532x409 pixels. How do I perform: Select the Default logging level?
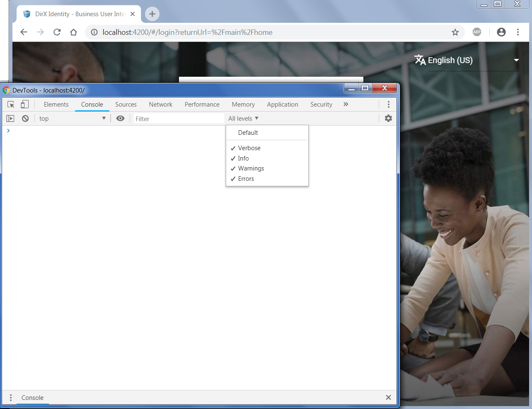[x=248, y=132]
